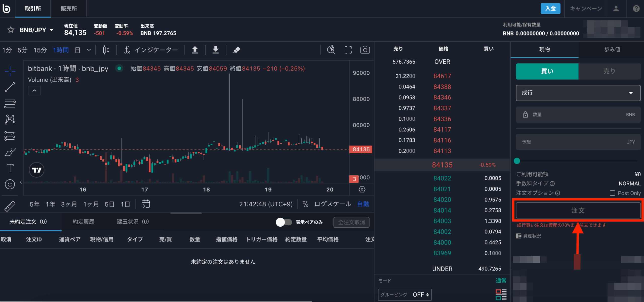Open the go-to-date calendar icon
The width and height of the screenshot is (644, 302).
146,204
